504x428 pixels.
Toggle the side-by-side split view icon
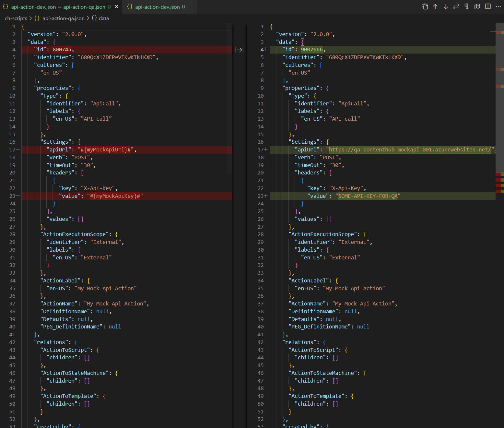tap(488, 6)
